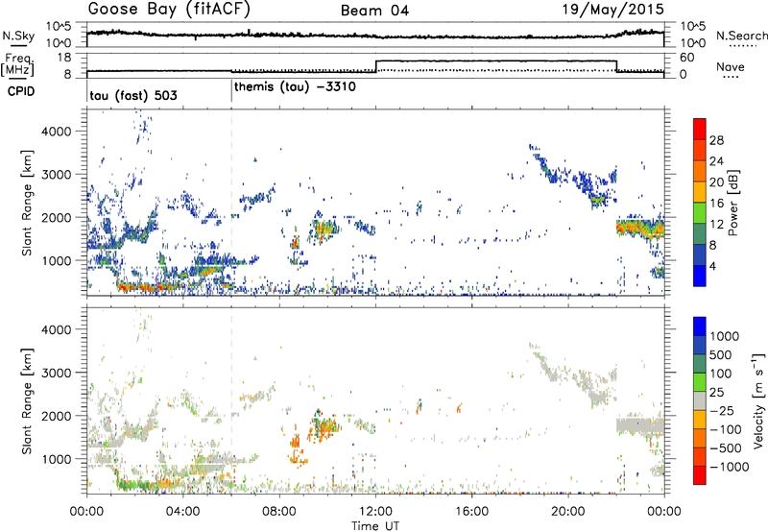Click the frequency step-up at 12:00 UT
Screen dimensions: 768x532
375,66
